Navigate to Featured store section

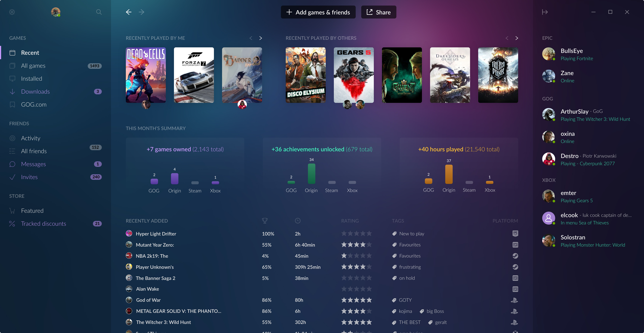point(32,210)
